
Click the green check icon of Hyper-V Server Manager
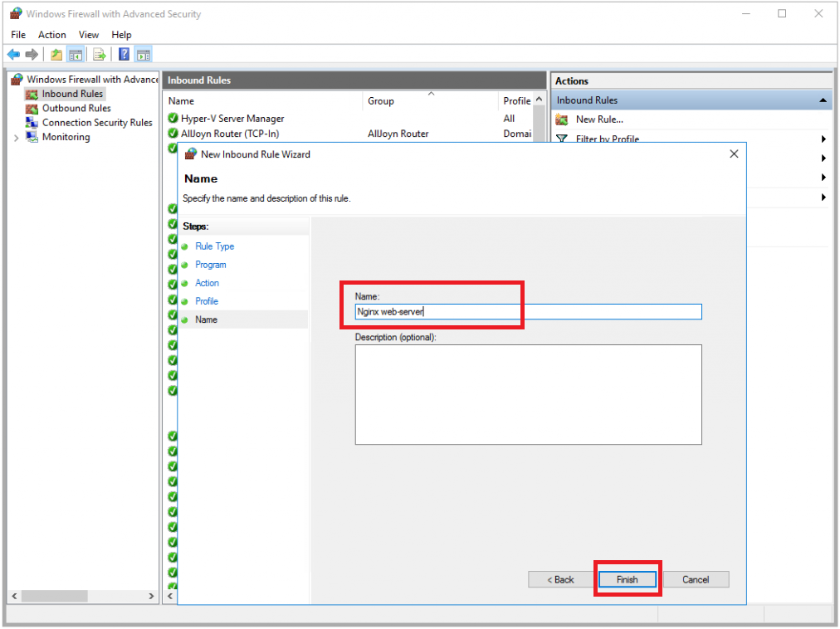[173, 118]
